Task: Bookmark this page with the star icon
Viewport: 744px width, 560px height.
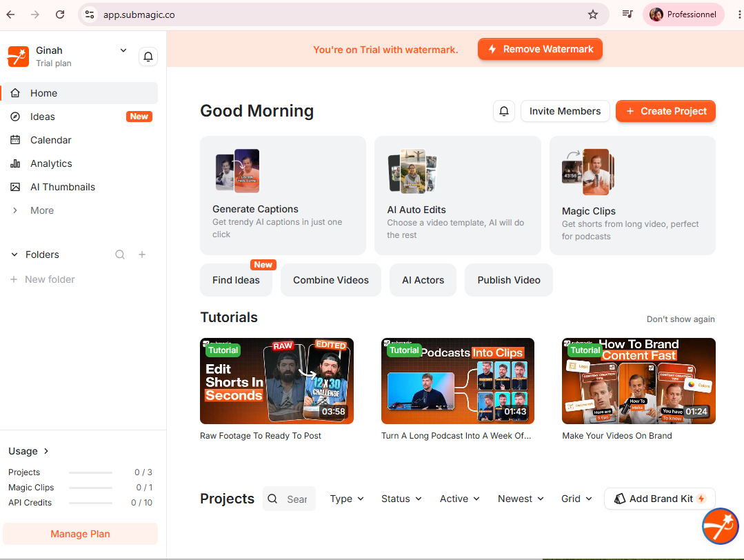Action: tap(592, 14)
